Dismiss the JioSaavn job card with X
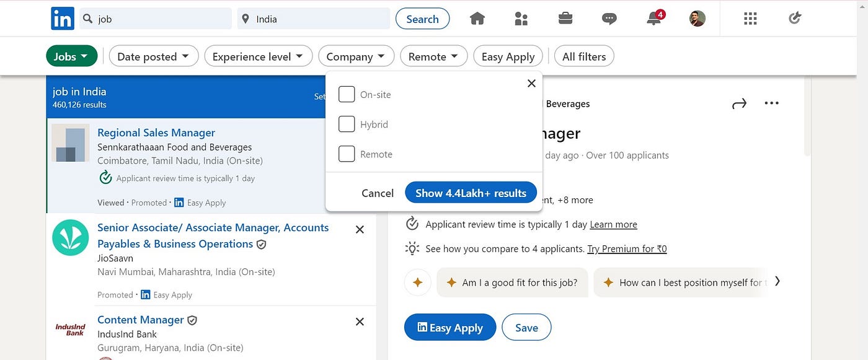The width and height of the screenshot is (868, 360). pyautogui.click(x=360, y=229)
